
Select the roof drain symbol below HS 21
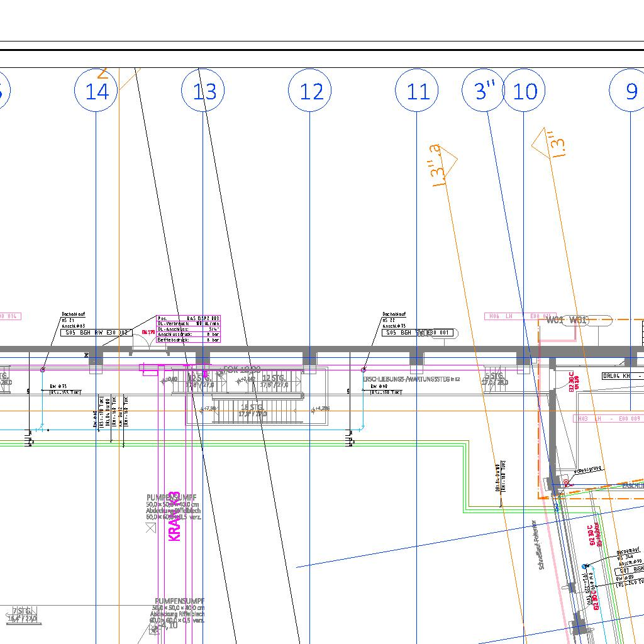(42, 370)
